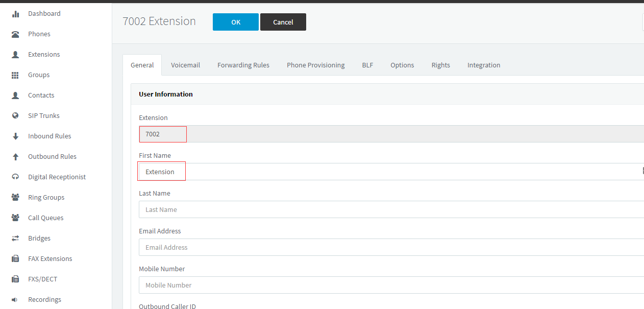Viewport: 644px width, 309px height.
Task: Open Call Queues page
Action: pyautogui.click(x=46, y=218)
